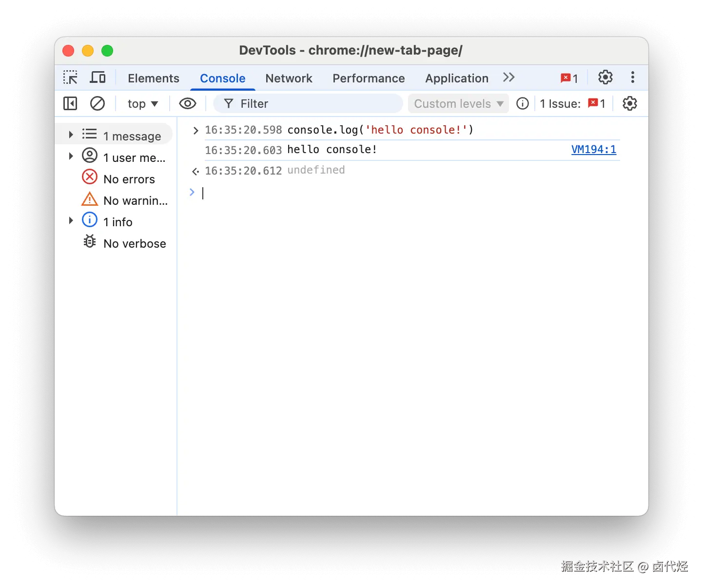Toggle the console sidebar visibility

coord(70,103)
